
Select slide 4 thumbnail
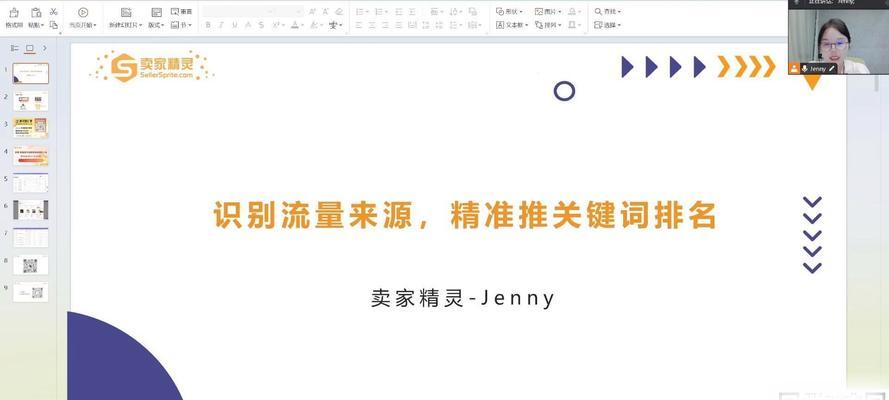(31, 156)
